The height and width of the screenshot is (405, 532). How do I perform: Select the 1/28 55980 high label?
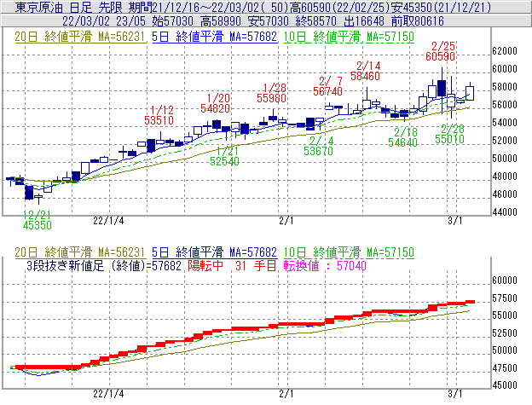(271, 93)
